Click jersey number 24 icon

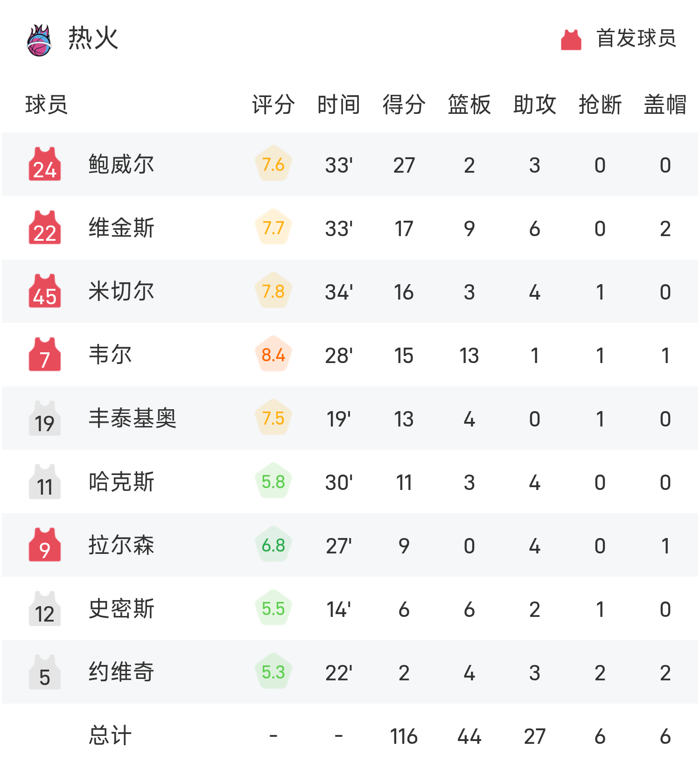tap(45, 164)
